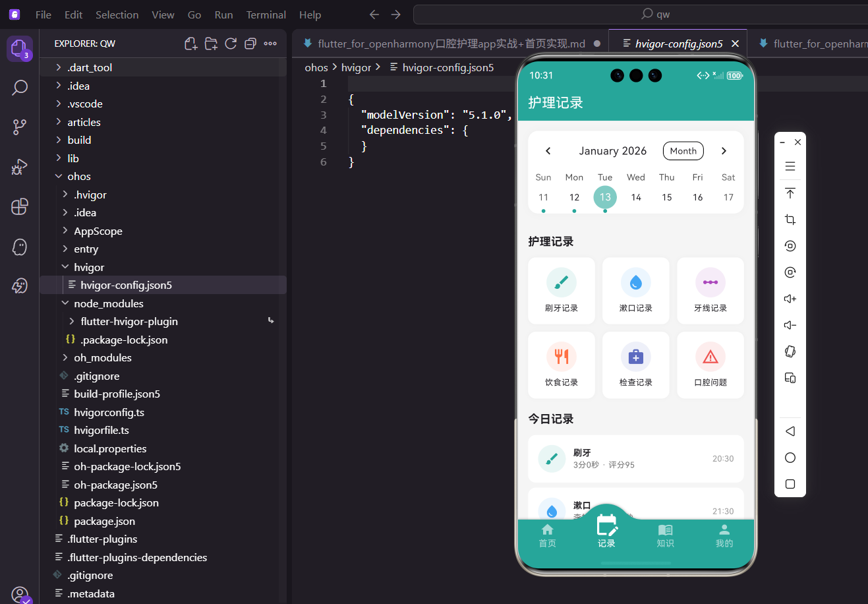
Task: Click the Month calendar format button
Action: tap(683, 151)
